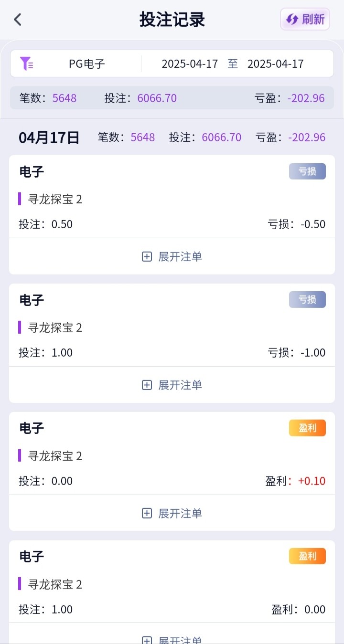
Task: Select end date 2025-04-17 on right
Action: (x=275, y=64)
